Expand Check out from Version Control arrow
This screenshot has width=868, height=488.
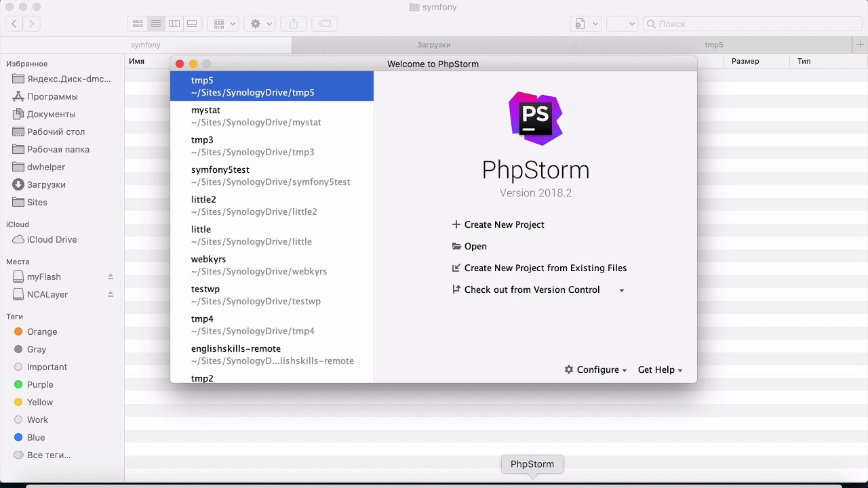622,290
